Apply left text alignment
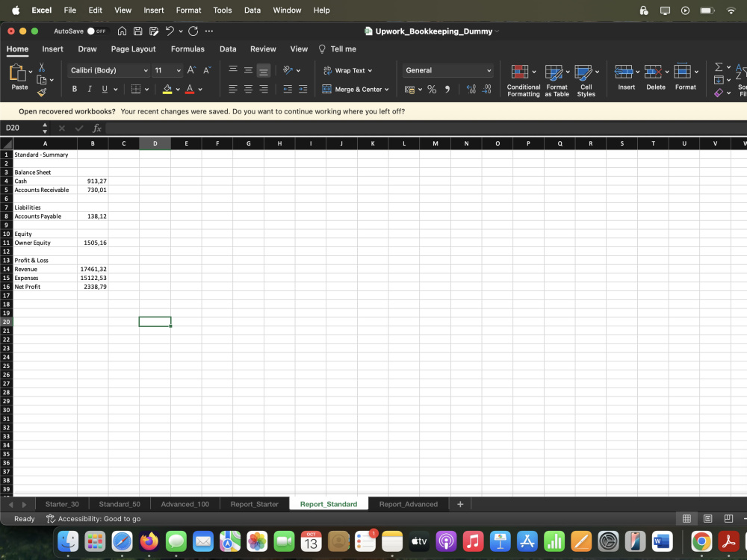 click(x=233, y=89)
